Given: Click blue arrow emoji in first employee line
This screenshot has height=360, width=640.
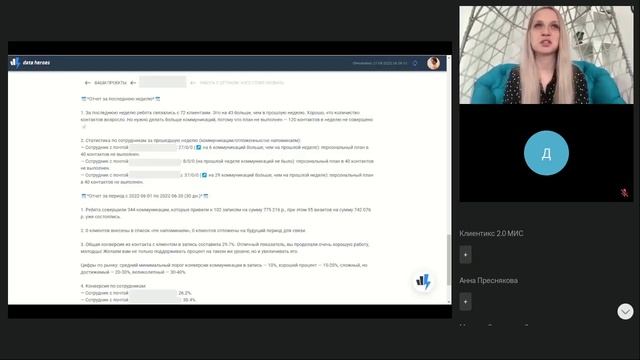Looking at the screenshot, I should click(199, 147).
